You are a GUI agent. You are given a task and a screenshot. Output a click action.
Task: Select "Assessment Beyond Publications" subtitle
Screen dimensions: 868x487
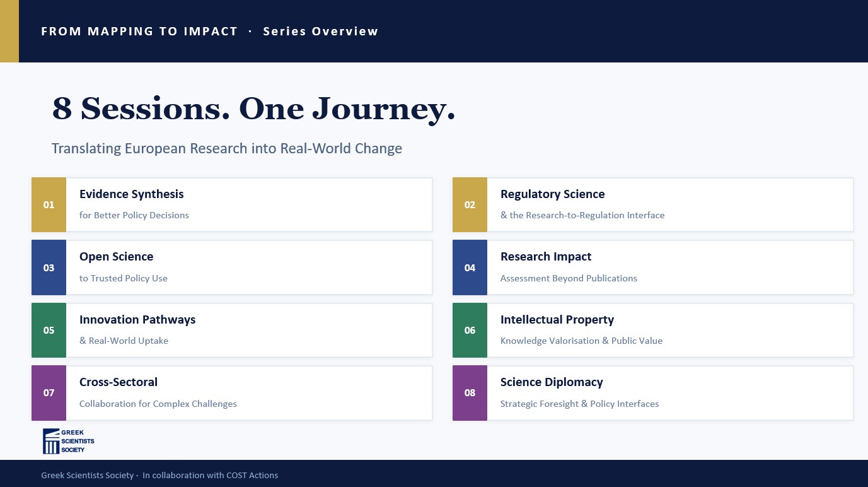click(569, 278)
